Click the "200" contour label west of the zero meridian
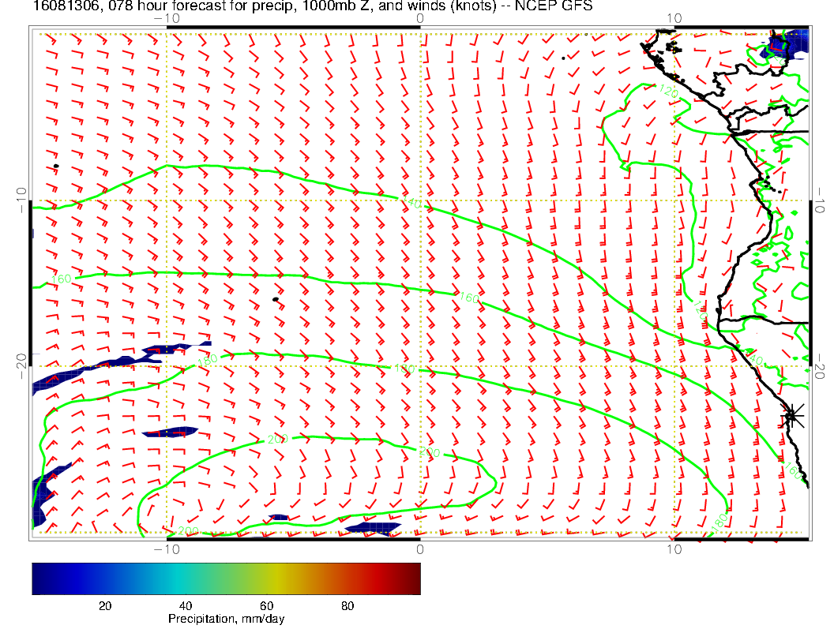 (x=277, y=440)
